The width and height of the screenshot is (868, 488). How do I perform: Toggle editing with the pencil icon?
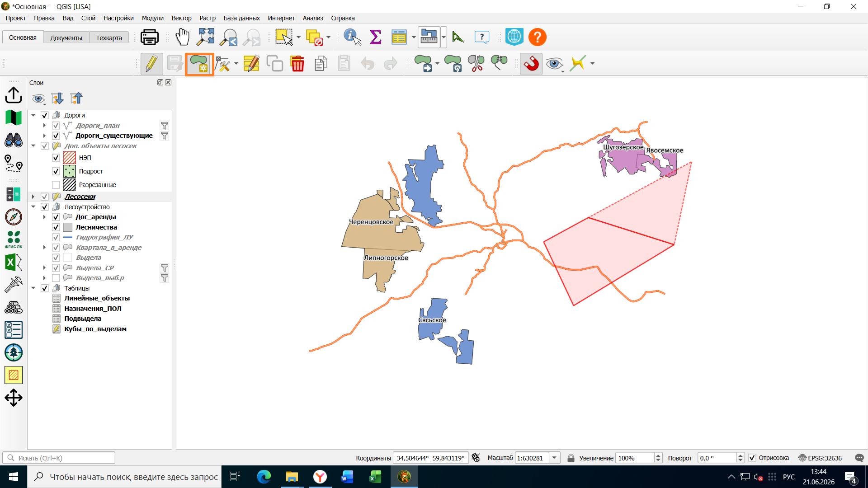(x=151, y=64)
